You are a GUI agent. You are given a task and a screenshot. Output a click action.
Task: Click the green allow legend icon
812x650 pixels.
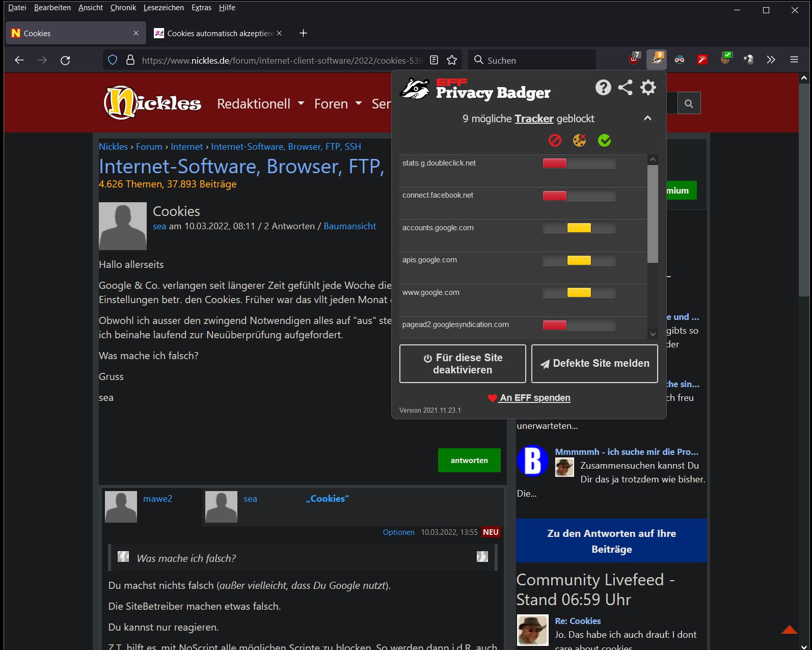tap(604, 140)
